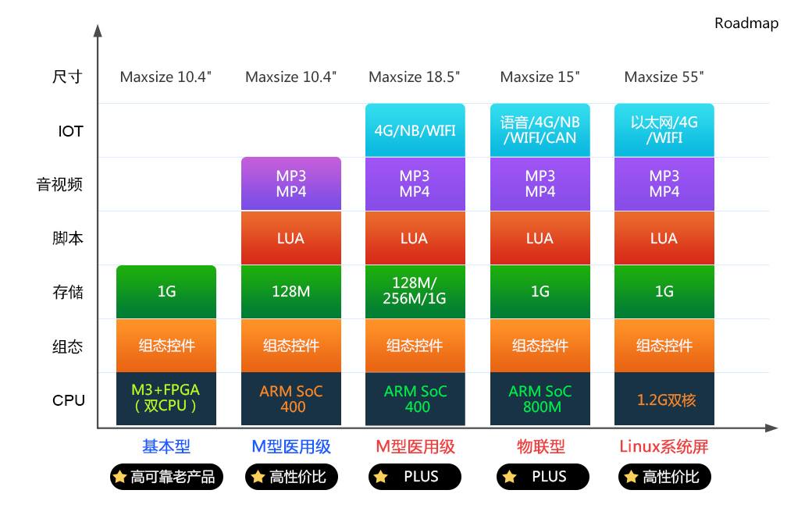This screenshot has height=515, width=812.
Task: Click the Roadmap title text
Action: (x=746, y=23)
